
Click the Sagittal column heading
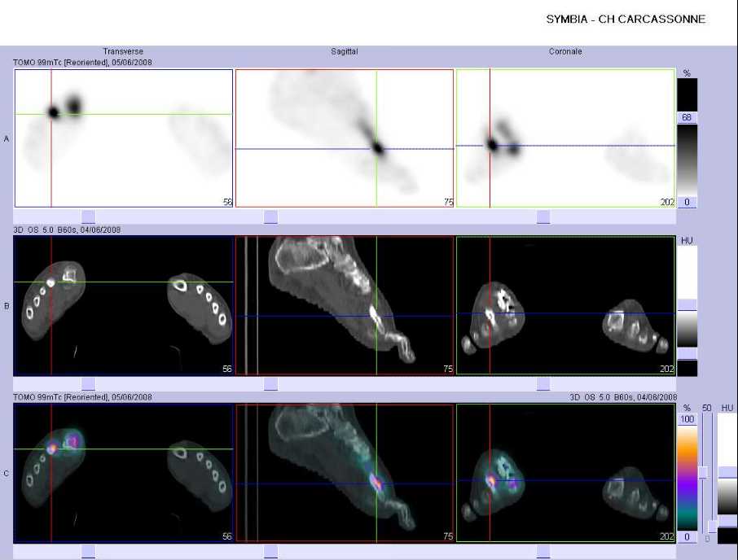click(344, 51)
